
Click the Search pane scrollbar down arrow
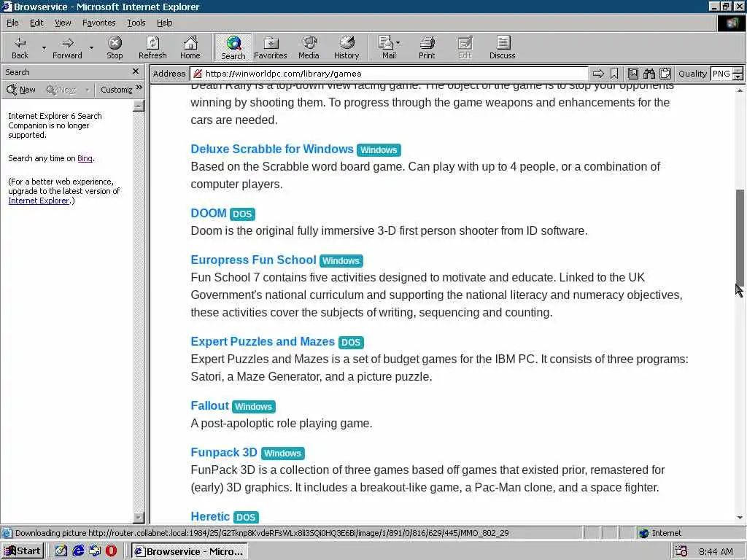(x=139, y=518)
